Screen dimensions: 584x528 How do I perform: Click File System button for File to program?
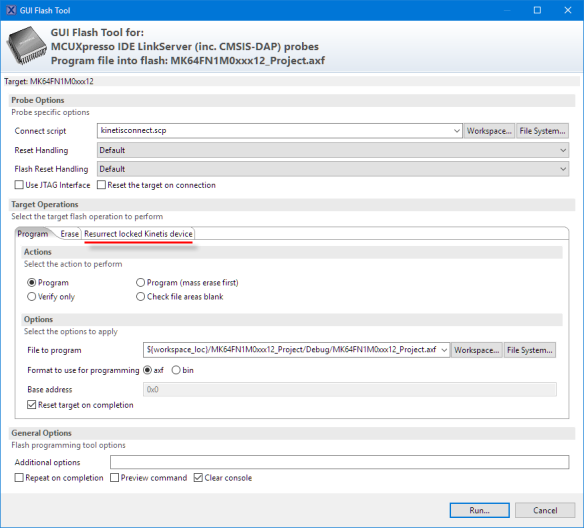pos(530,350)
